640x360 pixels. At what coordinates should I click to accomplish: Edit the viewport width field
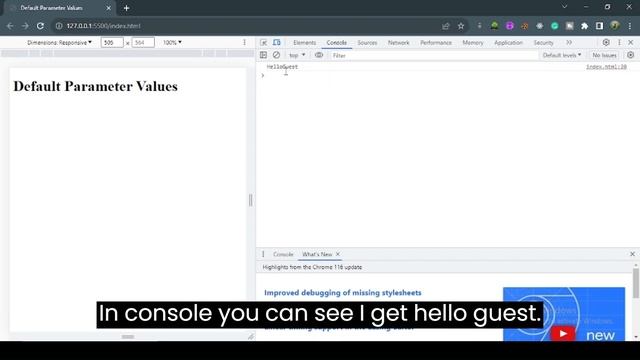pos(112,42)
